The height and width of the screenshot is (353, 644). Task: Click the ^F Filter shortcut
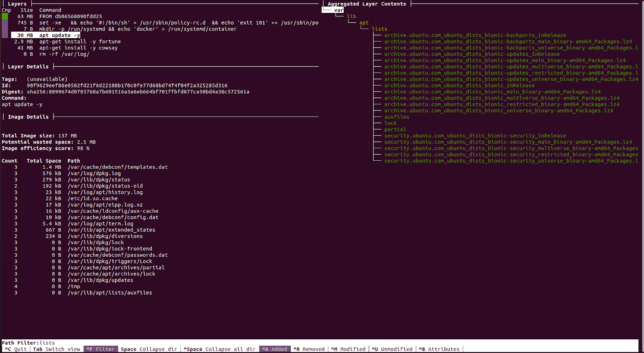pyautogui.click(x=101, y=349)
